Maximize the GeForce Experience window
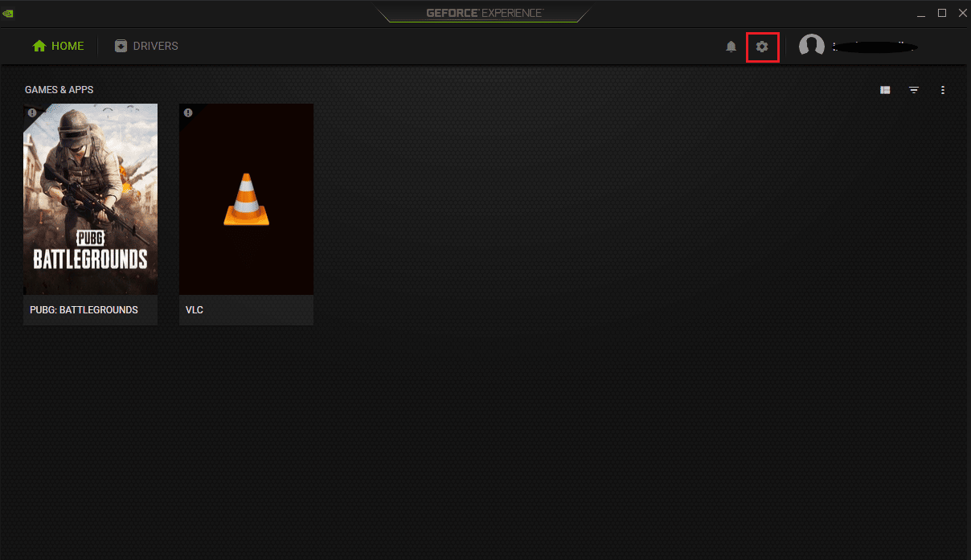971x560 pixels. 942,13
